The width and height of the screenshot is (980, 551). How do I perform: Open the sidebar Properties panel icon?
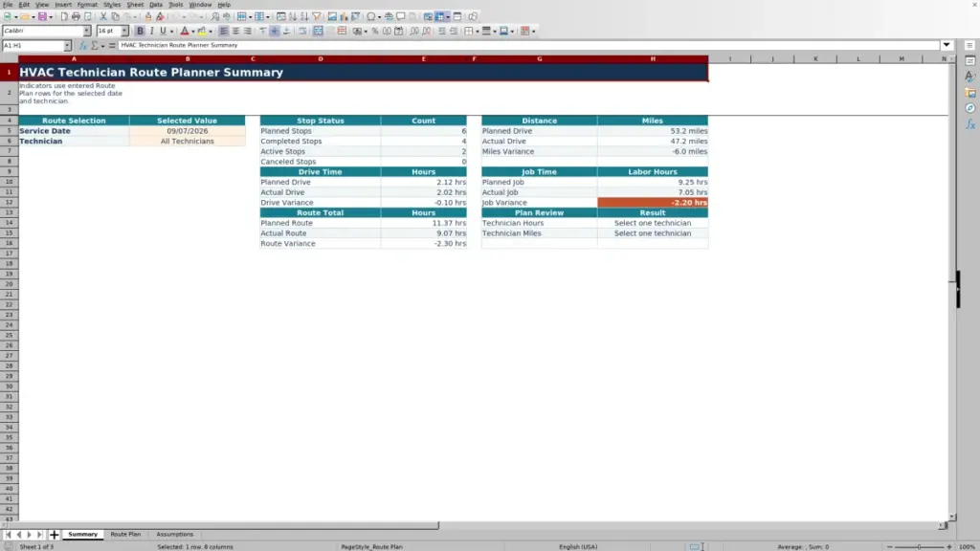[x=970, y=61]
